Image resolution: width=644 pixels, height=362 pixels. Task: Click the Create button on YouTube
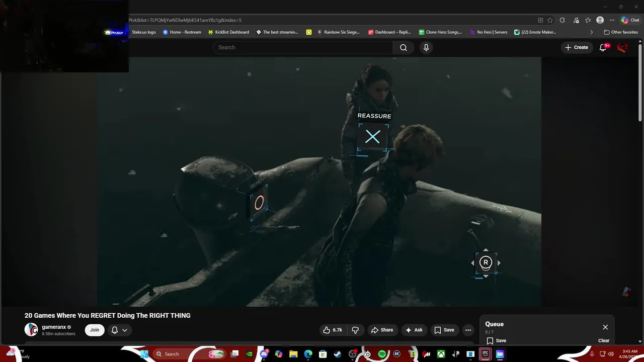(577, 47)
